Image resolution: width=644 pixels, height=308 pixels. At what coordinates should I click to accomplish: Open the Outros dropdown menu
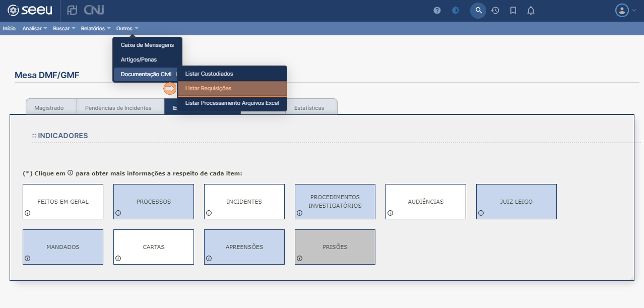pos(127,28)
